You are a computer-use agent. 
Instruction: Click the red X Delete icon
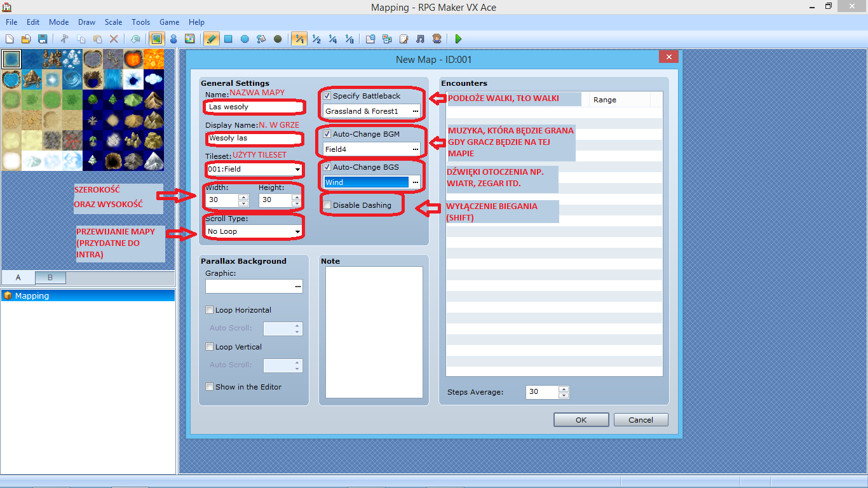coord(114,39)
